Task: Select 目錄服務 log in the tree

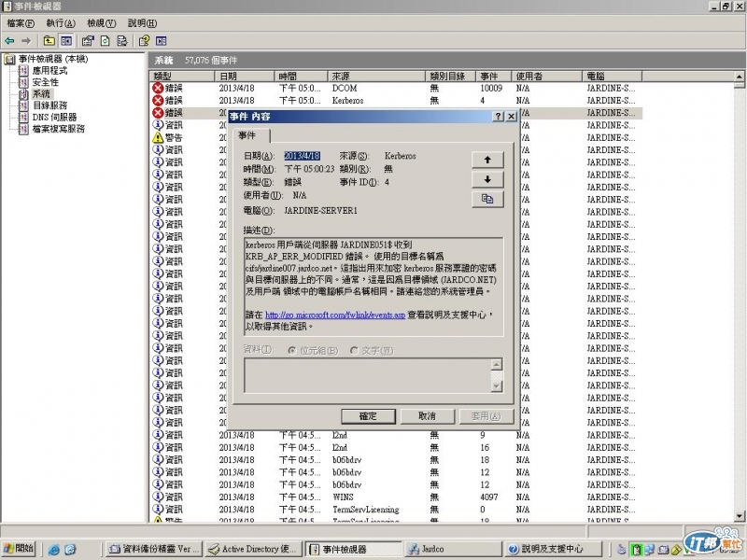Action: coord(49,105)
